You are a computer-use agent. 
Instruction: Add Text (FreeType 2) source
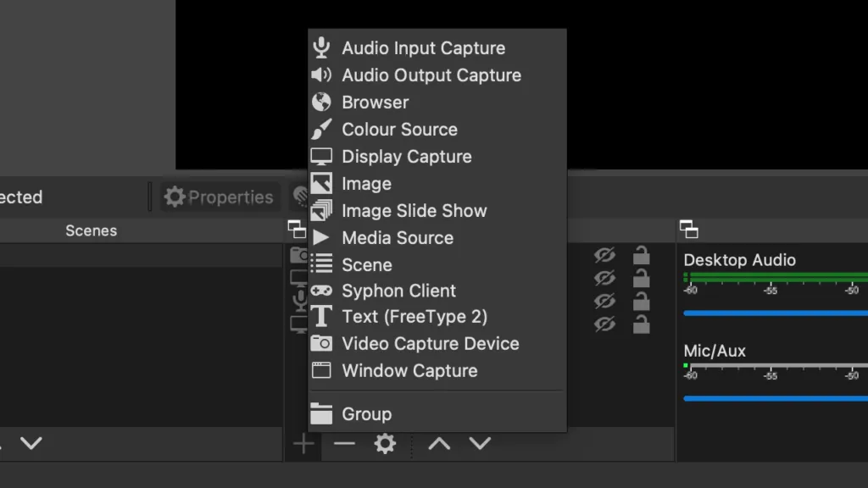click(x=437, y=317)
